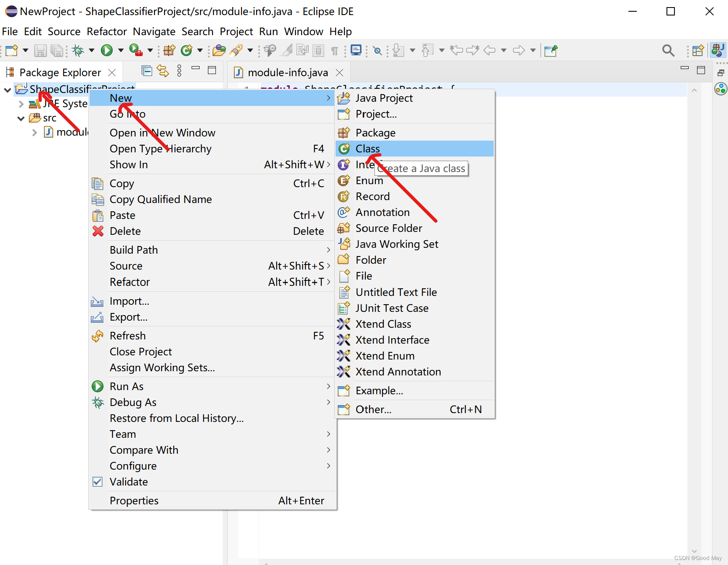Click Refresh in the context menu
The height and width of the screenshot is (565, 728).
(213, 336)
